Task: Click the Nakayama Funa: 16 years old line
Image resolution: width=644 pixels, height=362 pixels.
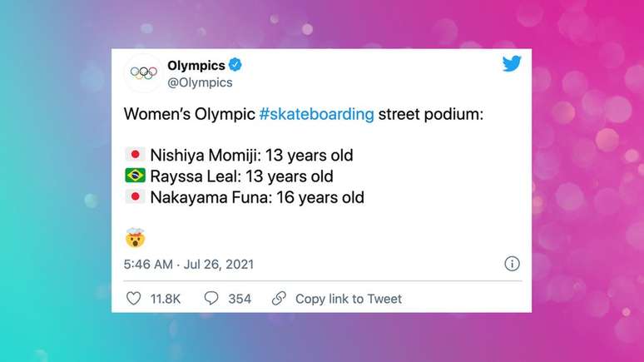Action: (256, 198)
